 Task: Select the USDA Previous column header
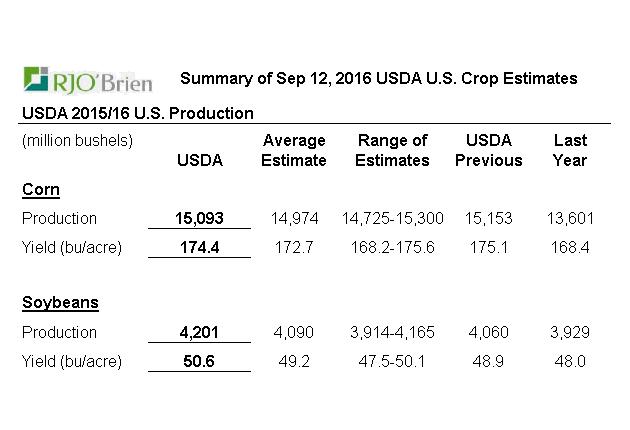[x=489, y=150]
